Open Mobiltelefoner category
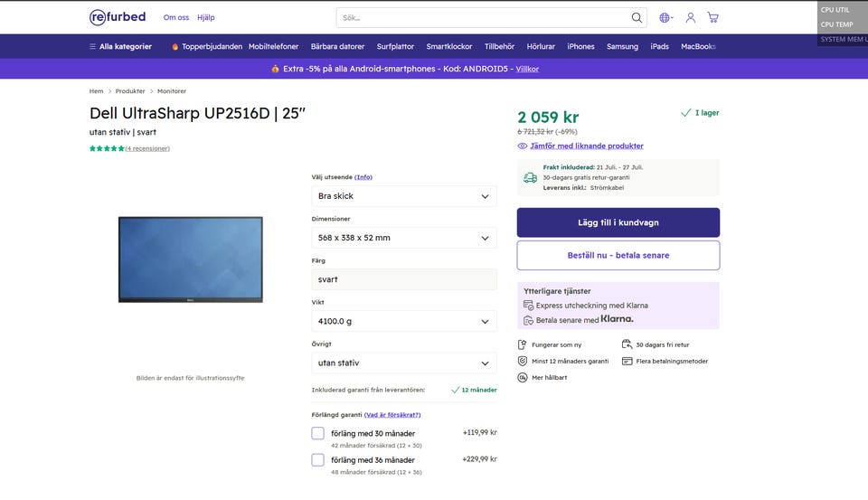868x500 pixels. pos(273,46)
